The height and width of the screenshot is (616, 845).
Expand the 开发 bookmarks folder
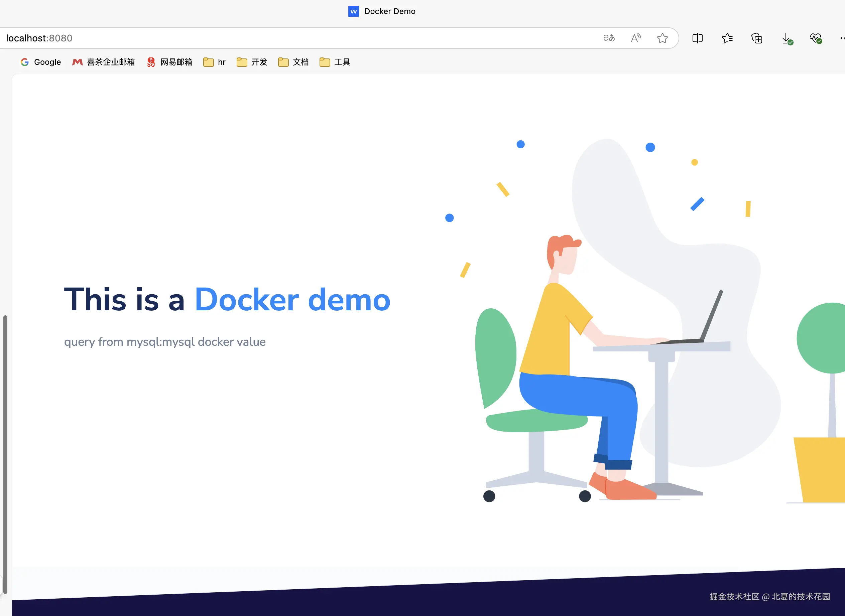(x=252, y=62)
